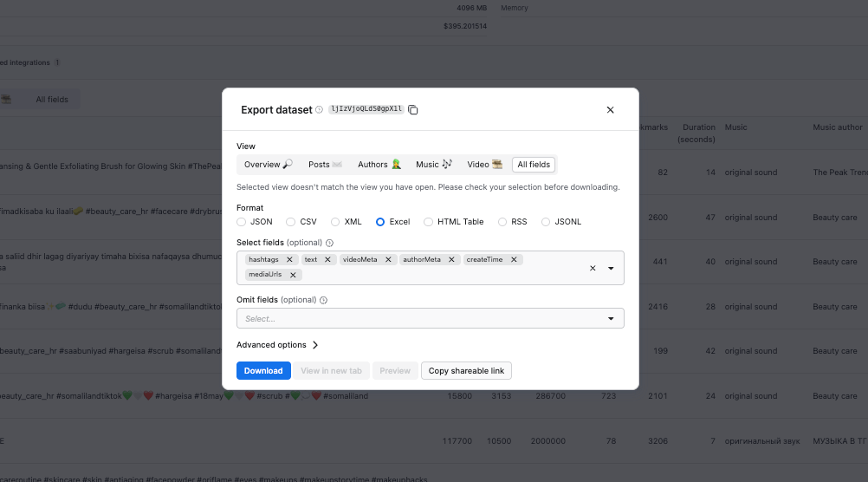The width and height of the screenshot is (868, 482).
Task: Switch to the Posts view tab
Action: point(325,165)
